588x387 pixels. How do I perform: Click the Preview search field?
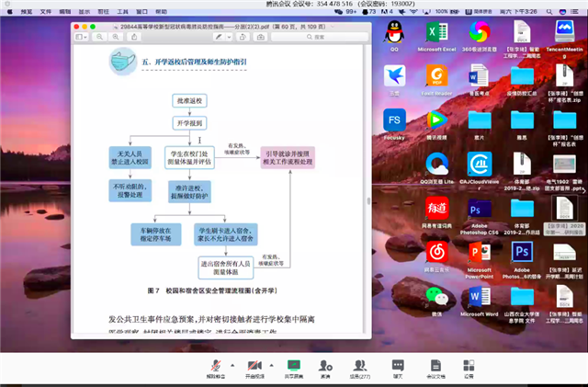point(320,37)
